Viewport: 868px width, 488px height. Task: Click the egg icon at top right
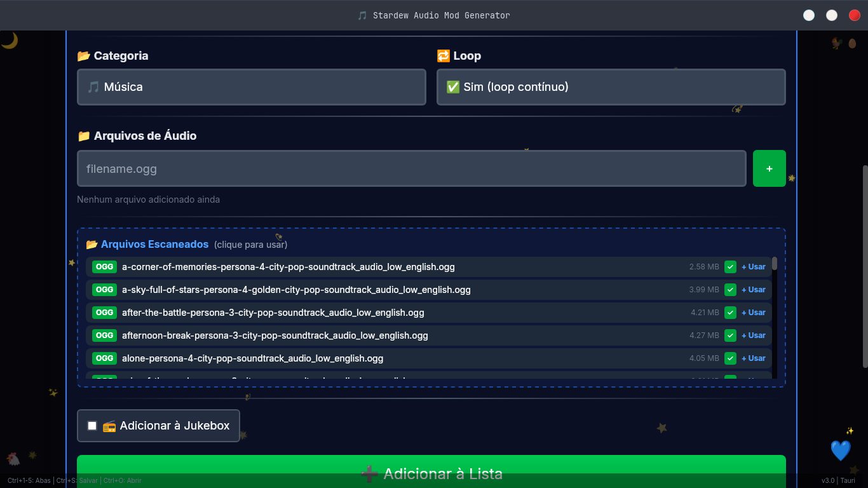point(853,43)
